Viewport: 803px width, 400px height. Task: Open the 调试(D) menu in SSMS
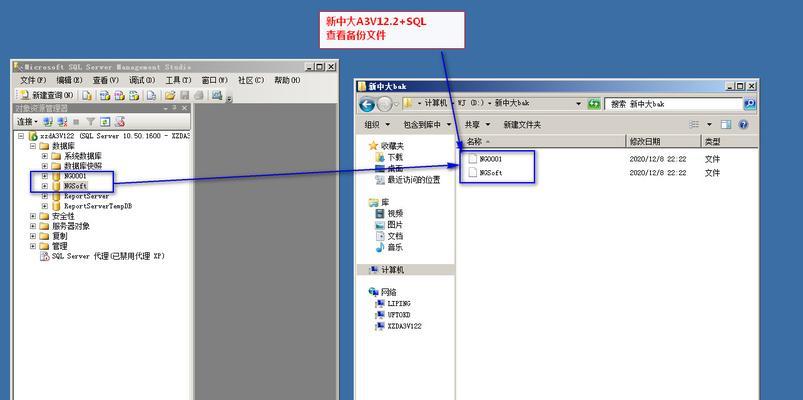pyautogui.click(x=142, y=80)
